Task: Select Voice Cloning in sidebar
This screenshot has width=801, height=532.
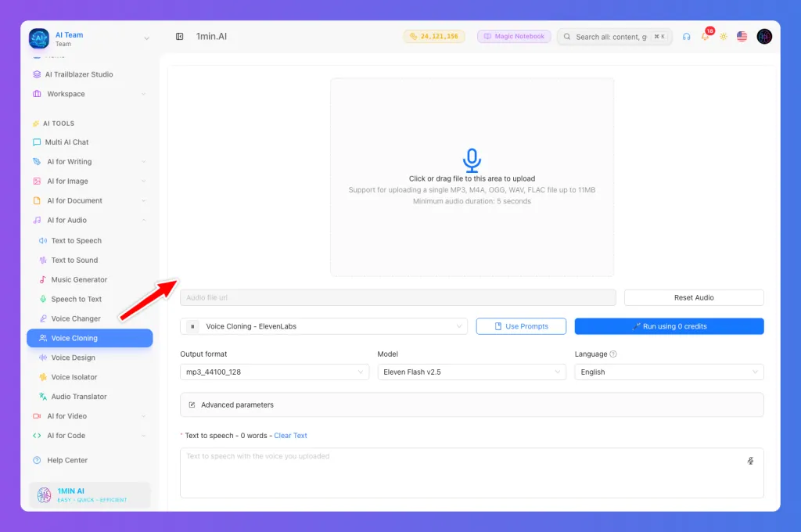Action: (x=90, y=338)
